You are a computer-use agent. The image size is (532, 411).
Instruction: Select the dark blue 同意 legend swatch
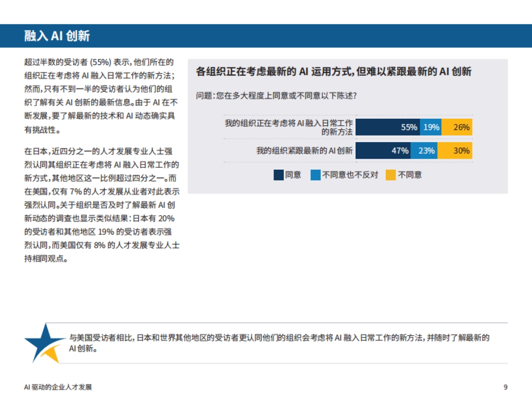point(278,175)
